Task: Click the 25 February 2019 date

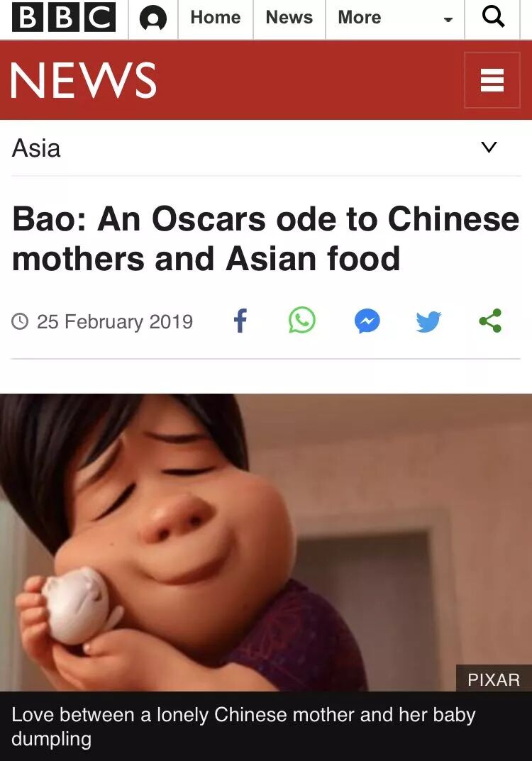Action: click(x=114, y=322)
